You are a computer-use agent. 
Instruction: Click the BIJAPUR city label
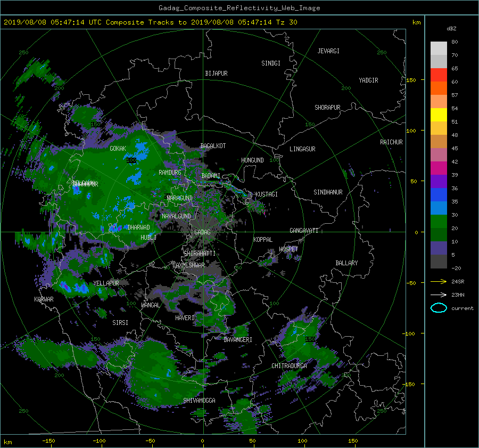[x=216, y=74]
